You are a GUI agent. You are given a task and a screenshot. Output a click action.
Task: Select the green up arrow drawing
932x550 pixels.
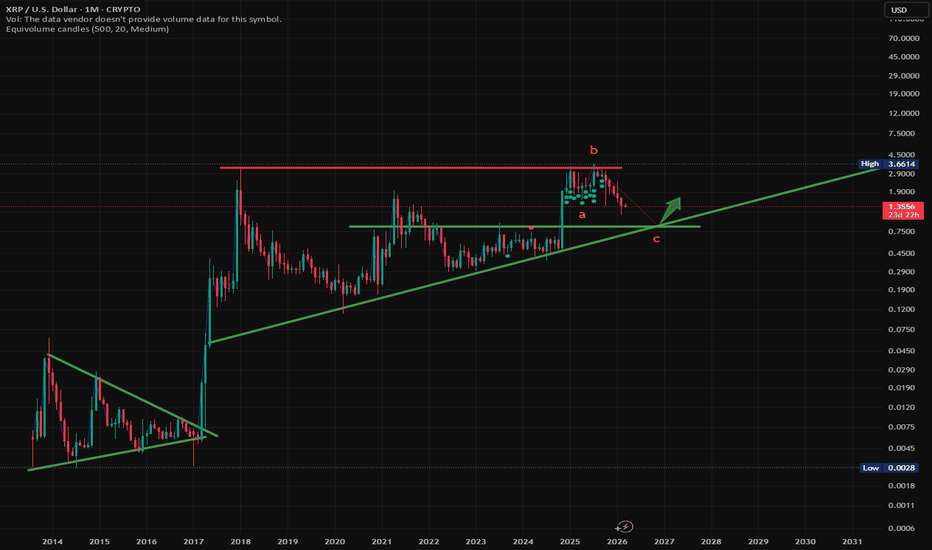coord(670,210)
